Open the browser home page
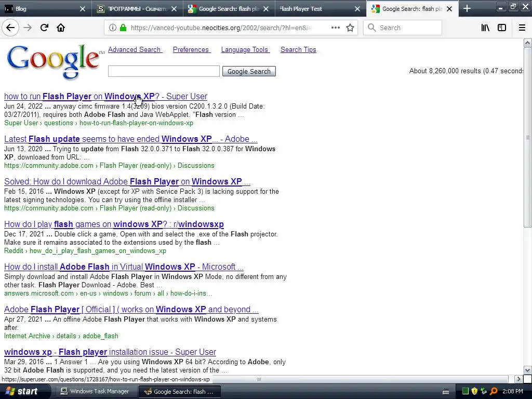Viewport: 532px width, 399px height. click(x=61, y=28)
